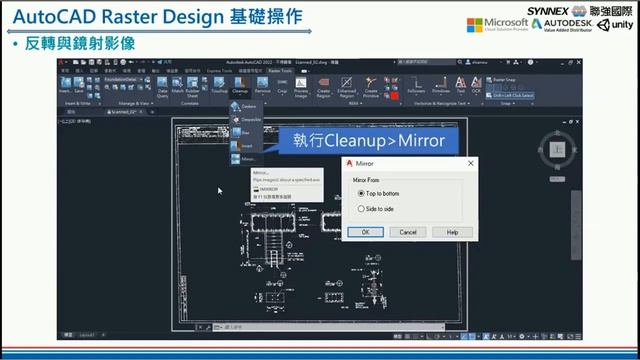Select the Enhanced Region tool

point(347,87)
